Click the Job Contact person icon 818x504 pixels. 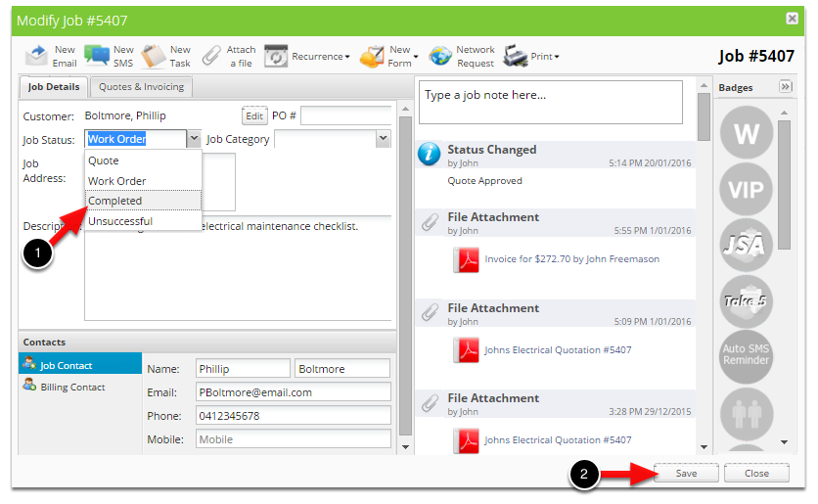pos(29,363)
